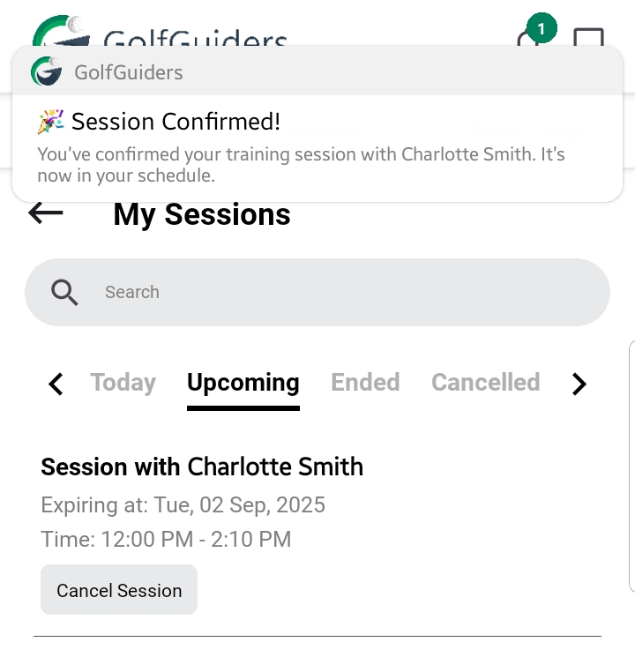The height and width of the screenshot is (672, 635).
Task: Click the small GolfGuiders logo in notification
Action: [x=46, y=71]
